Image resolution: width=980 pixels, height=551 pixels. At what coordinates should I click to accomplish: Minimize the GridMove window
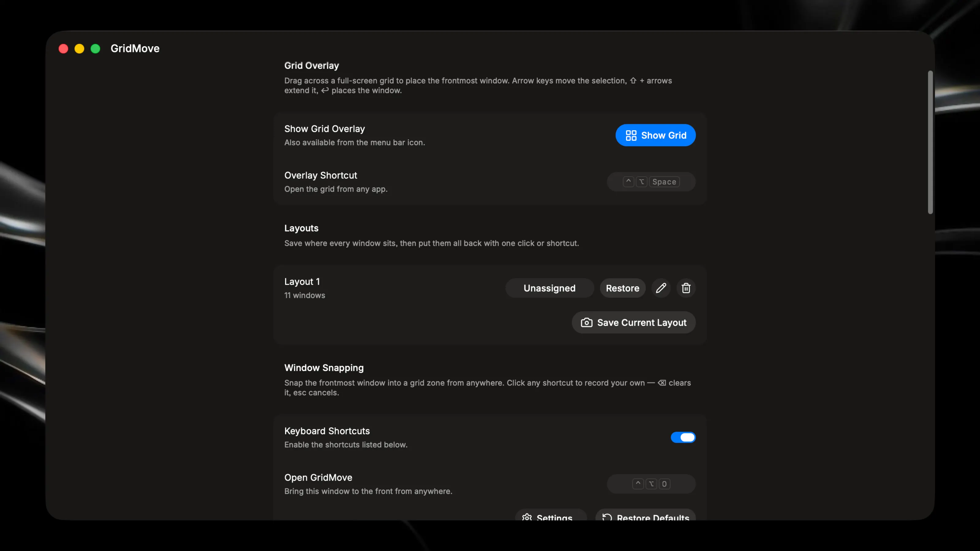pos(79,49)
